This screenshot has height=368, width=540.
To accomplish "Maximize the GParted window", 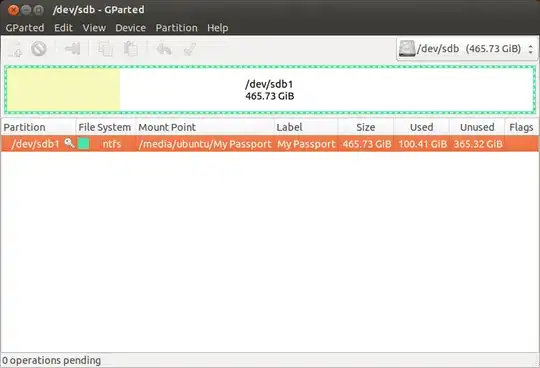I will [39, 10].
